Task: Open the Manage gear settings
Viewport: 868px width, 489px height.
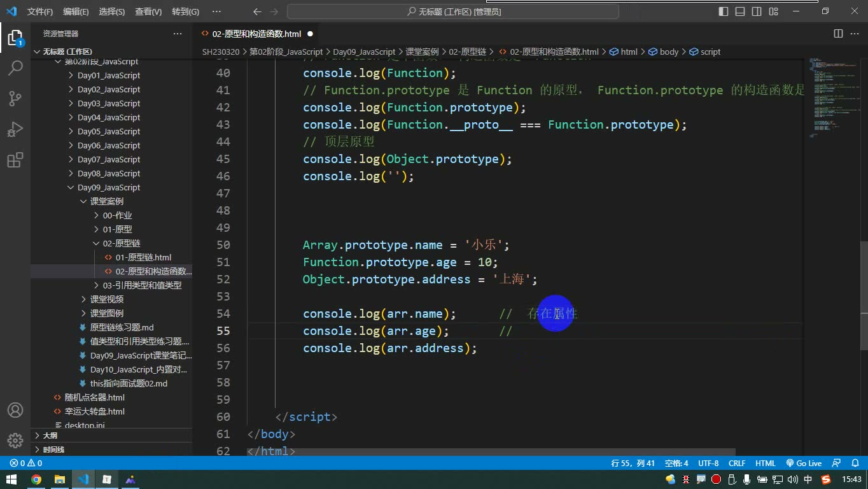Action: click(x=15, y=441)
